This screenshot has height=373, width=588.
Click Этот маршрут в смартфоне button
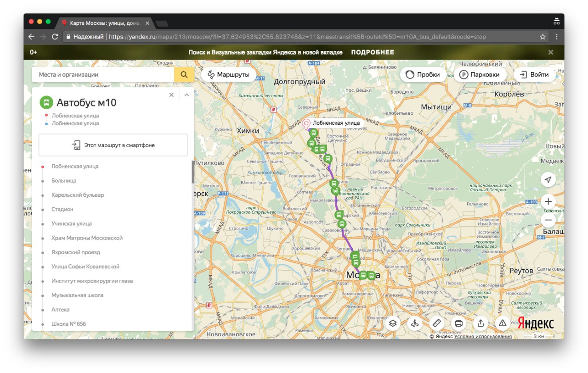point(113,145)
